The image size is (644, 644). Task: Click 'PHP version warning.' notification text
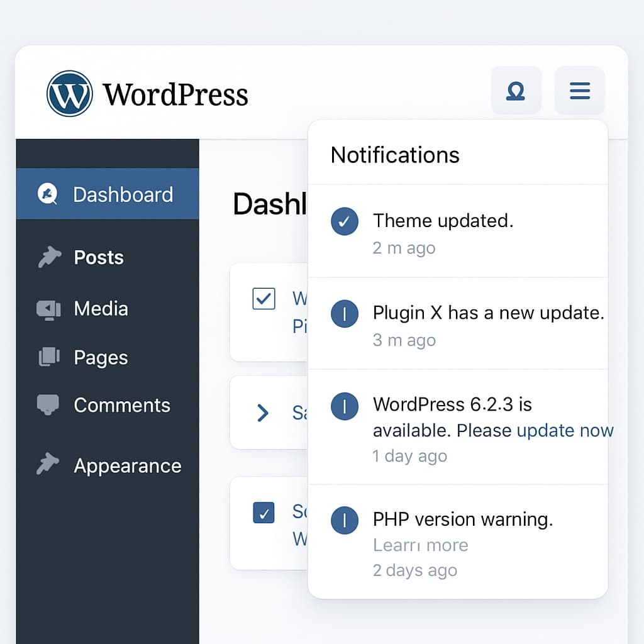(463, 519)
